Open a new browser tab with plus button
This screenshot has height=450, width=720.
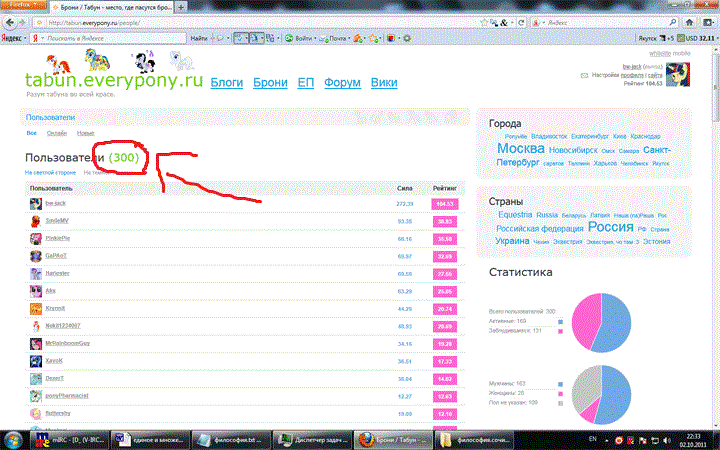click(x=181, y=7)
